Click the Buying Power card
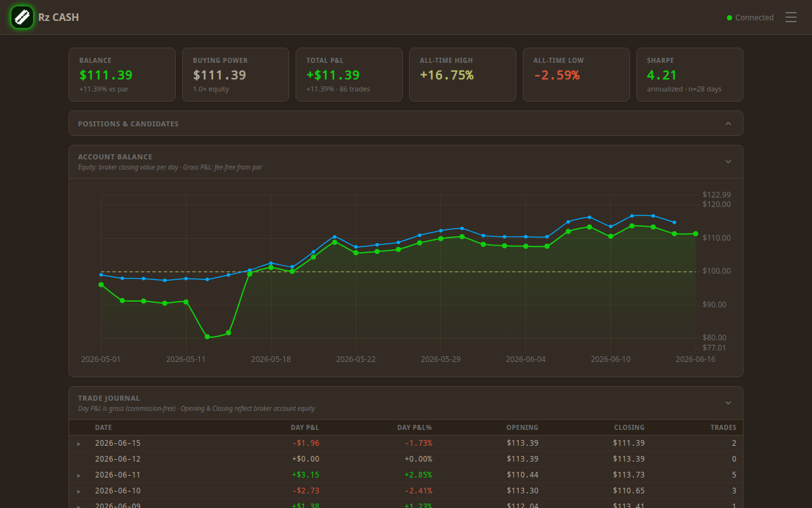Screen dimensions: 812x508 [235, 75]
